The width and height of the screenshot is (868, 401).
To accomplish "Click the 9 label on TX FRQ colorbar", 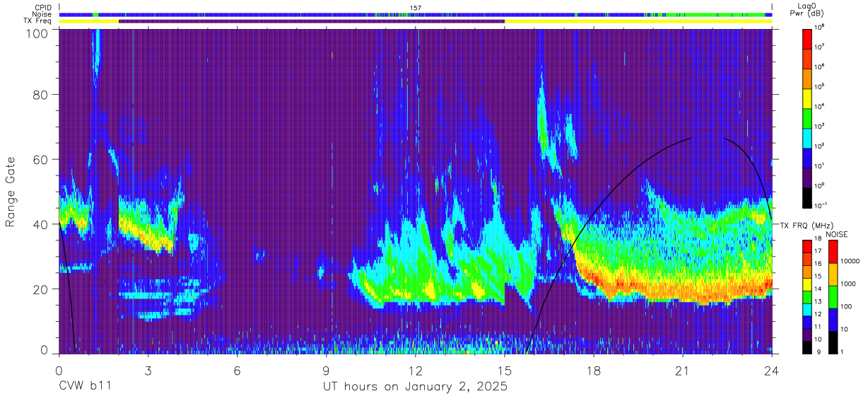I will click(x=817, y=351).
